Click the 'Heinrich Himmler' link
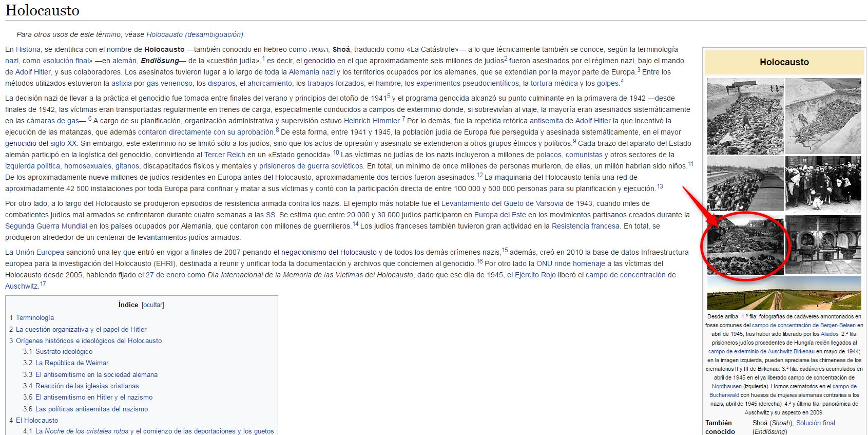Viewport: 868px width, 435px height. click(x=372, y=121)
